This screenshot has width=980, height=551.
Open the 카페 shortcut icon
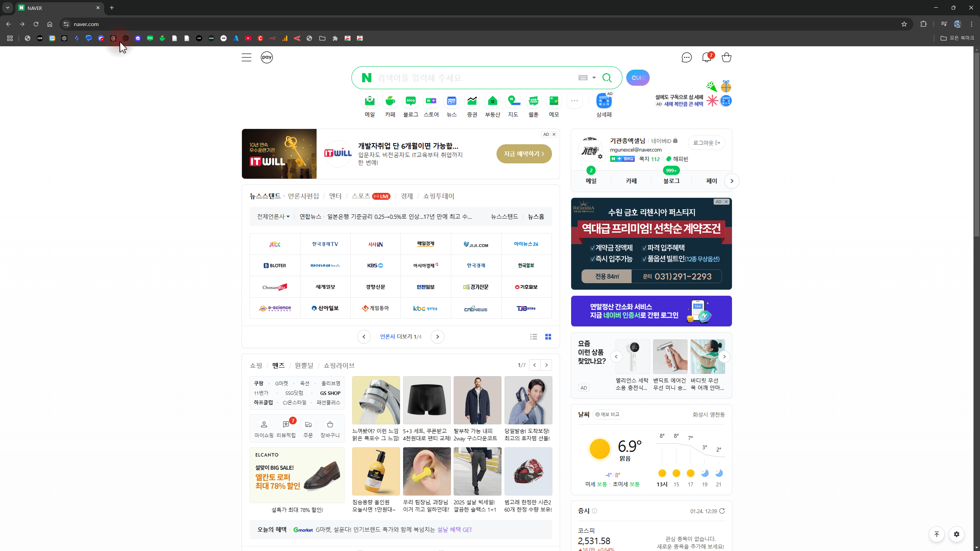coord(390,101)
